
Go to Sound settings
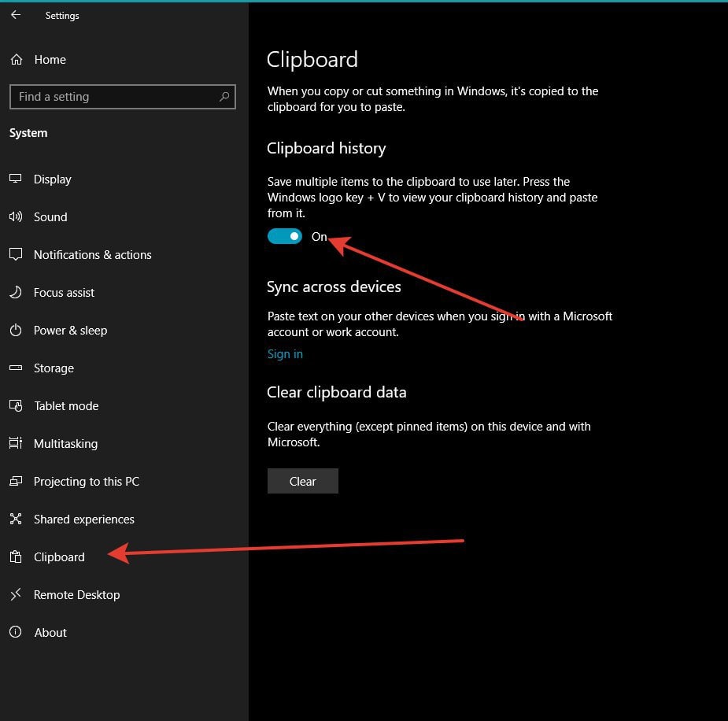pyautogui.click(x=50, y=216)
